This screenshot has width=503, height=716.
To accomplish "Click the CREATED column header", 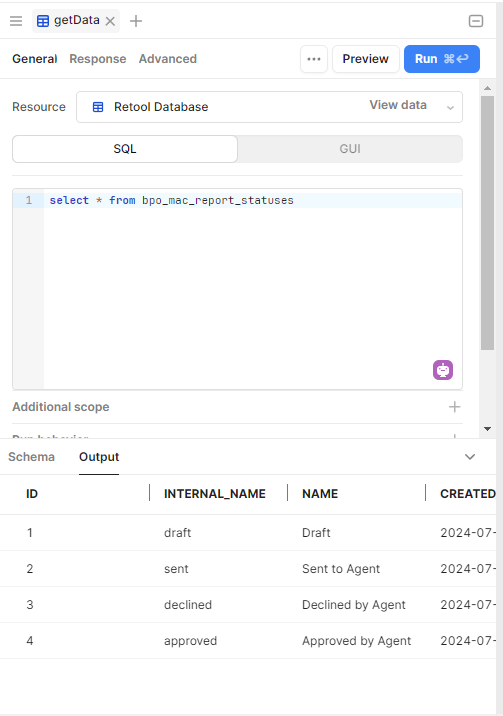I will click(x=468, y=494).
